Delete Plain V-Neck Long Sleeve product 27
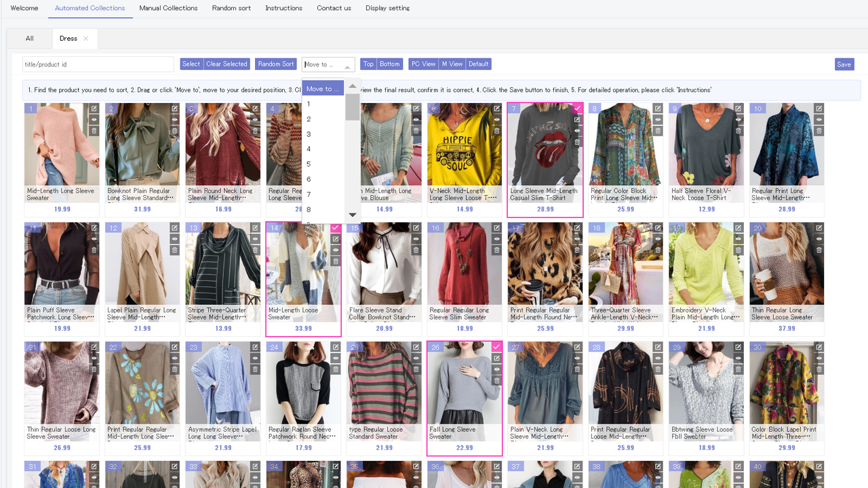This screenshot has height=488, width=868. click(x=577, y=369)
